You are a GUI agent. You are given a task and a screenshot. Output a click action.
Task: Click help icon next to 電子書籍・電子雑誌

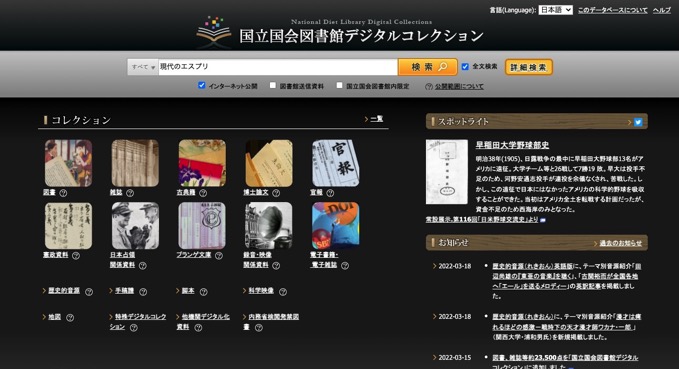[345, 265]
